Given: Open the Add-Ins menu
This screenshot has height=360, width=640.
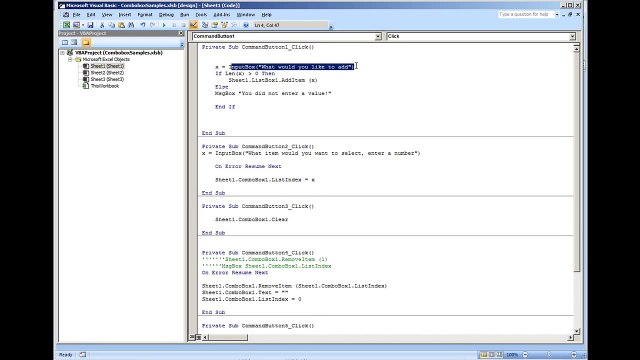Looking at the screenshot, I should pyautogui.click(x=222, y=15).
